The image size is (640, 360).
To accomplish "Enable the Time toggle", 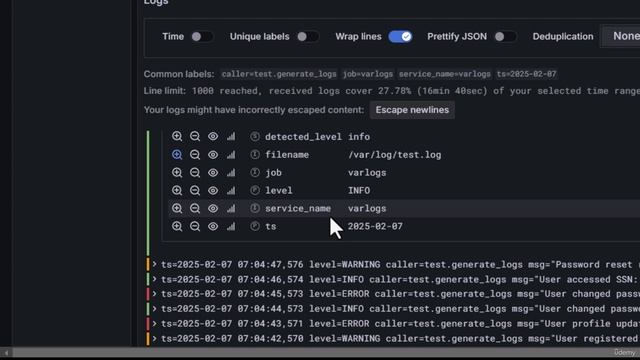I will tap(202, 37).
